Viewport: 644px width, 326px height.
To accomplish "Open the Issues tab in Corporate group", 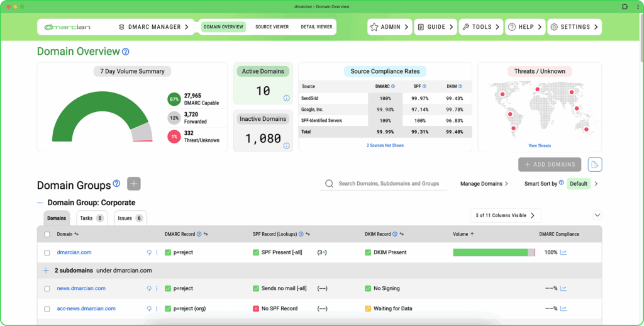I will coord(130,218).
